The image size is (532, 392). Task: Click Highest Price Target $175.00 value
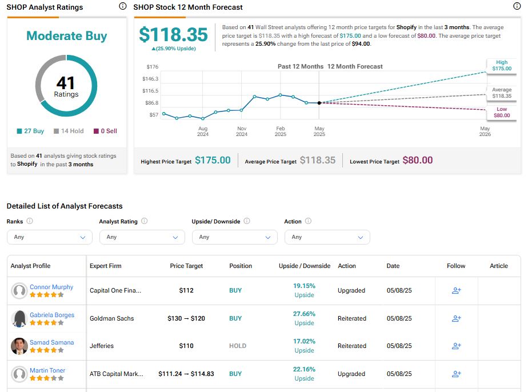point(213,160)
